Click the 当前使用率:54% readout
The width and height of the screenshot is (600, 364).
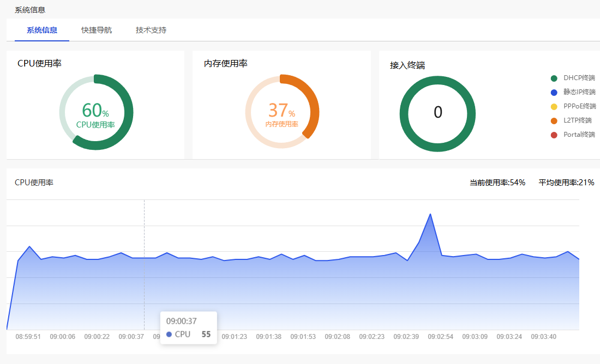click(497, 183)
